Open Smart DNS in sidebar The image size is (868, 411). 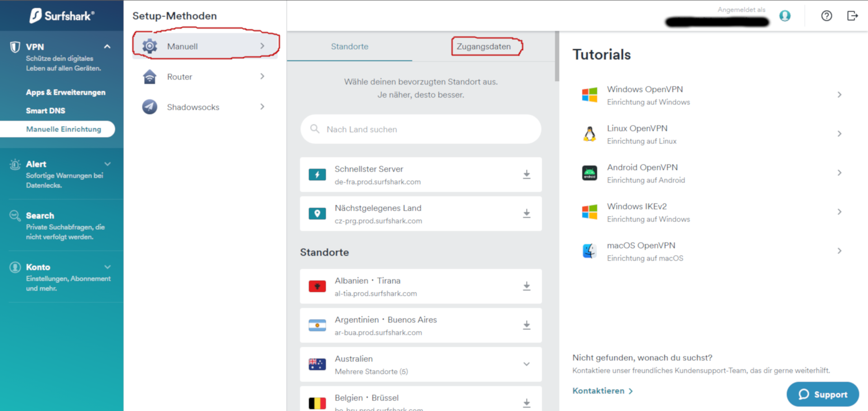point(46,111)
